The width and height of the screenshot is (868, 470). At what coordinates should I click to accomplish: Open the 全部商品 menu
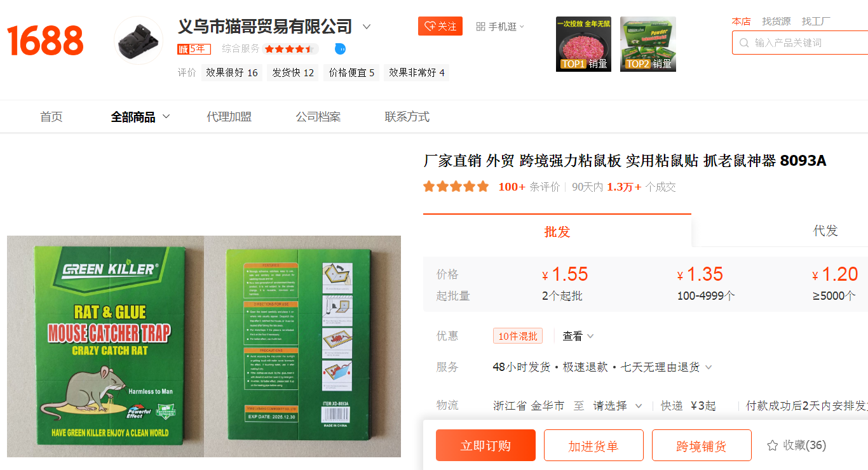coord(133,117)
